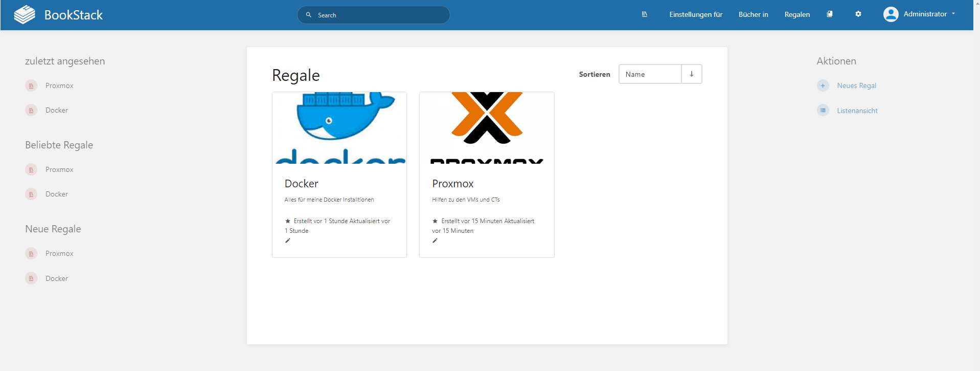Click 'Erstellt vor 15 Minuten' text on Proxmox card

(472, 221)
